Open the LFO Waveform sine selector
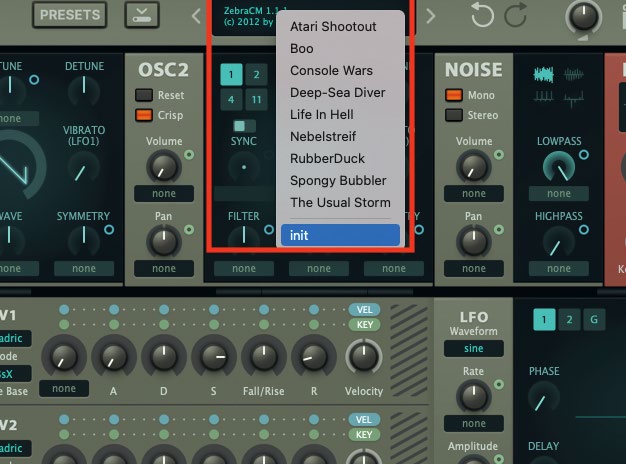The height and width of the screenshot is (464, 626). tap(474, 348)
